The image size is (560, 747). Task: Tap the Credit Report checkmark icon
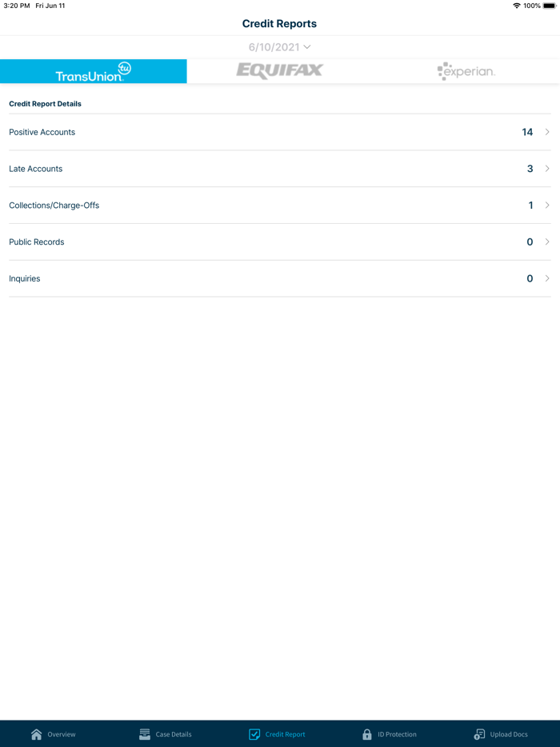pos(254,734)
